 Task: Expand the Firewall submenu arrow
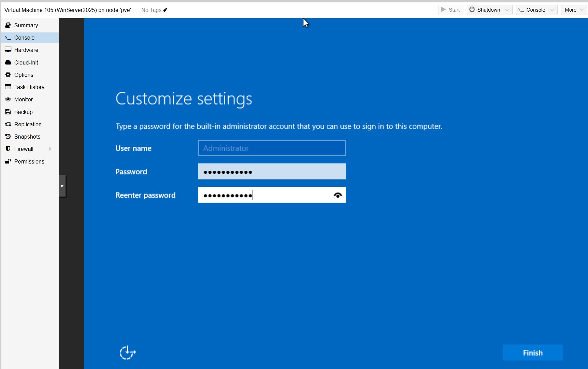pos(50,149)
